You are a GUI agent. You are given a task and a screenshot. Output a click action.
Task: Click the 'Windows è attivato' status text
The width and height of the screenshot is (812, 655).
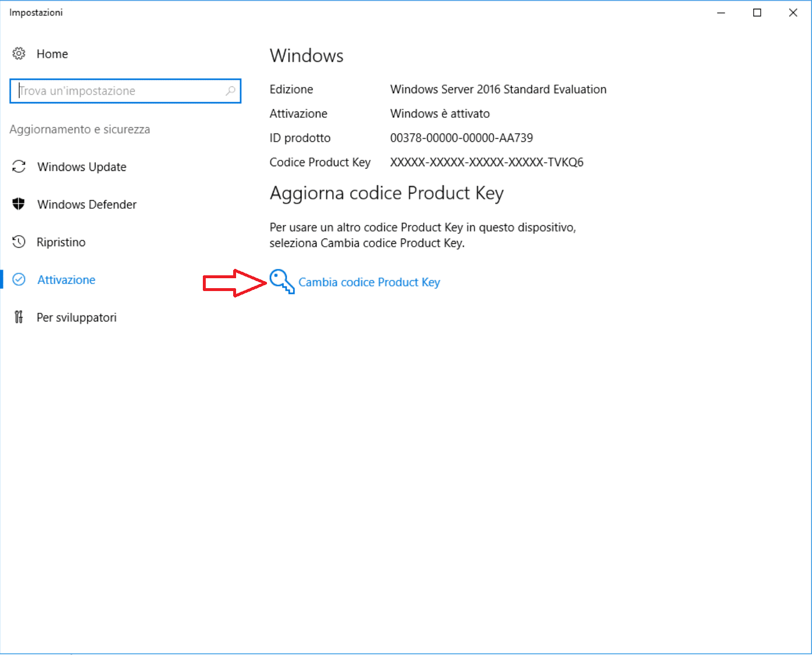pos(440,114)
